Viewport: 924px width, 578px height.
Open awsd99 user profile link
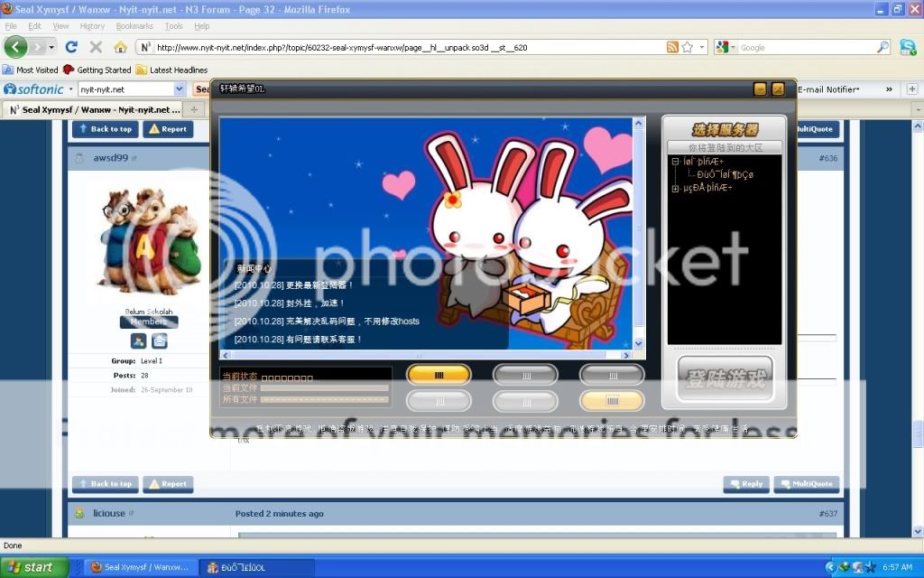click(x=110, y=158)
